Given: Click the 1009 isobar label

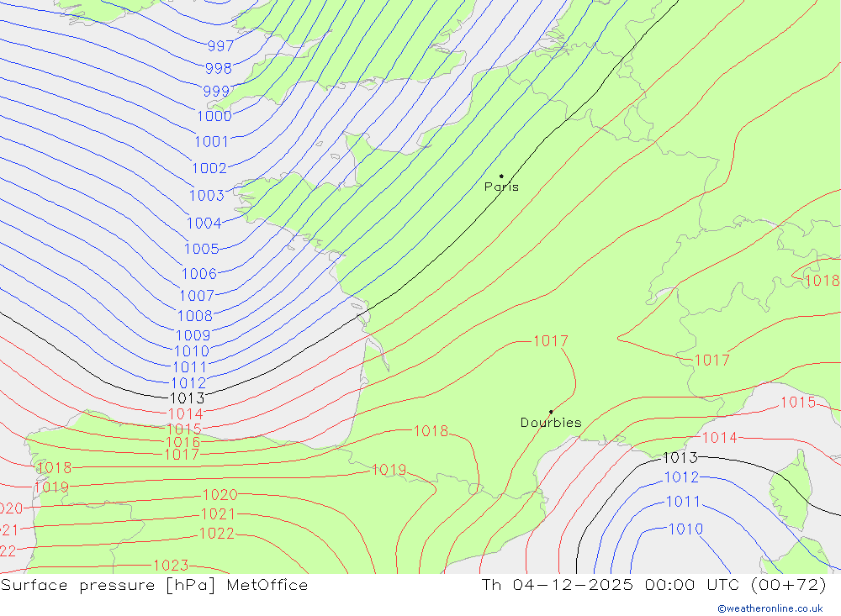Looking at the screenshot, I should point(193,335).
